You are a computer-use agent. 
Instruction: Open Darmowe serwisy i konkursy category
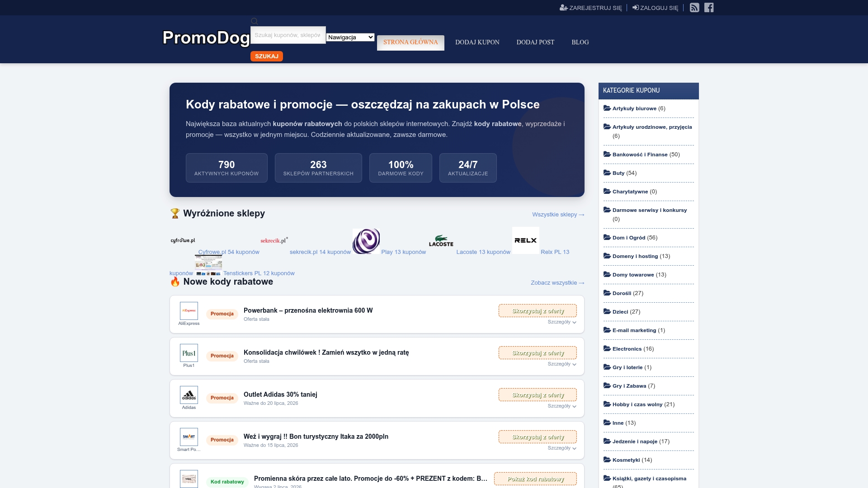pos(649,210)
